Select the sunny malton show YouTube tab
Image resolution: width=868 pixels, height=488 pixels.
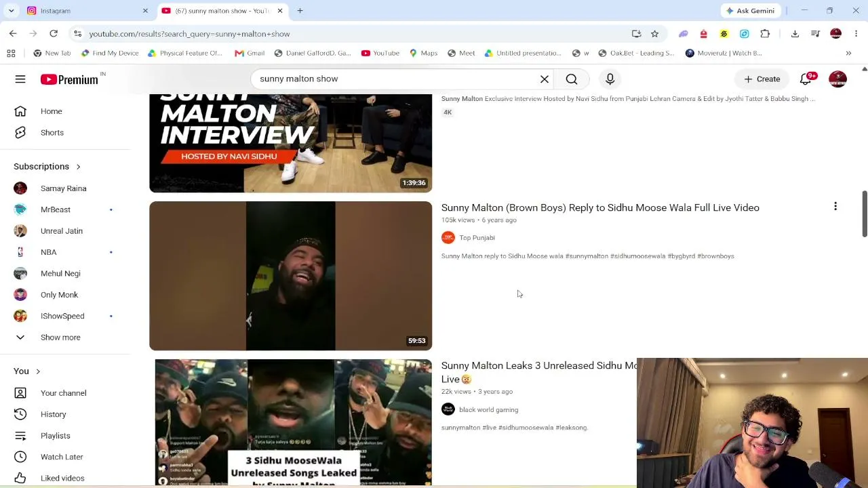(x=222, y=11)
